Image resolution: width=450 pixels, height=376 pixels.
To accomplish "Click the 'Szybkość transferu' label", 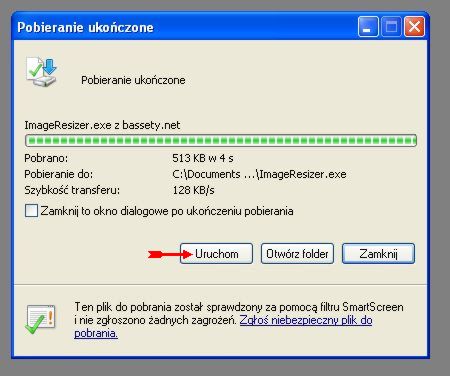I will (72, 190).
